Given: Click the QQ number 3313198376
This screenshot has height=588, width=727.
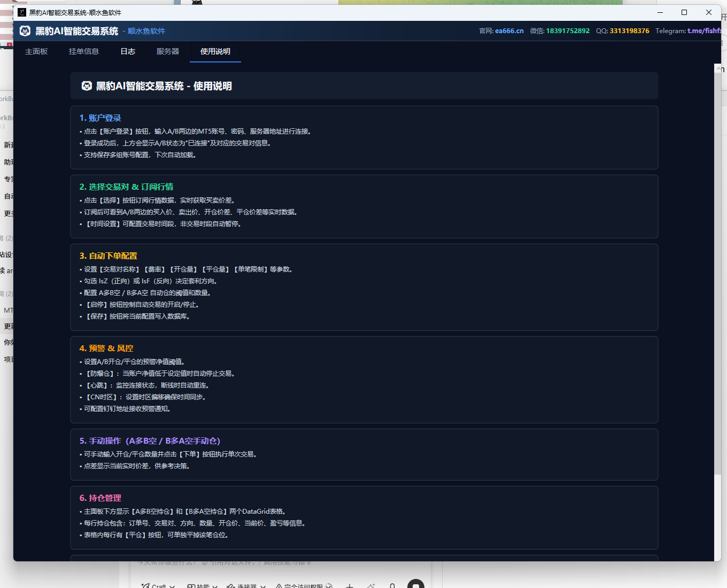Looking at the screenshot, I should click(630, 31).
